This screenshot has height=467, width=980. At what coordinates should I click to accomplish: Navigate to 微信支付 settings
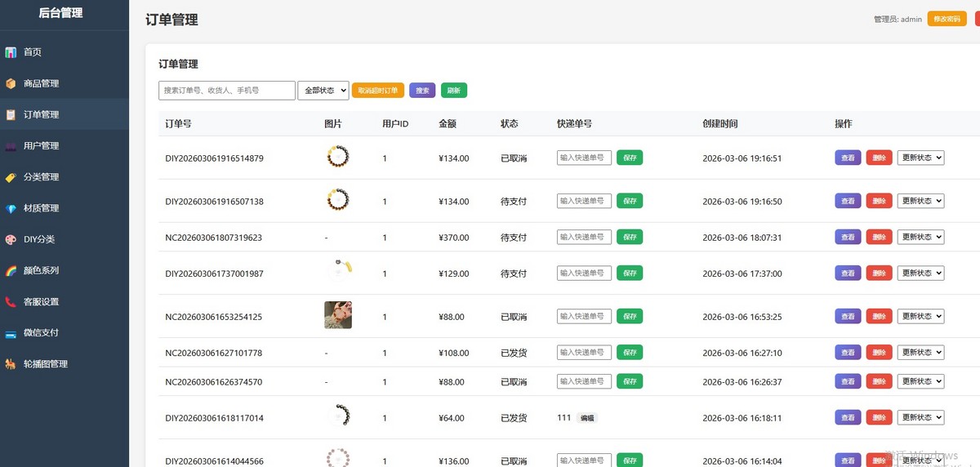coord(65,333)
